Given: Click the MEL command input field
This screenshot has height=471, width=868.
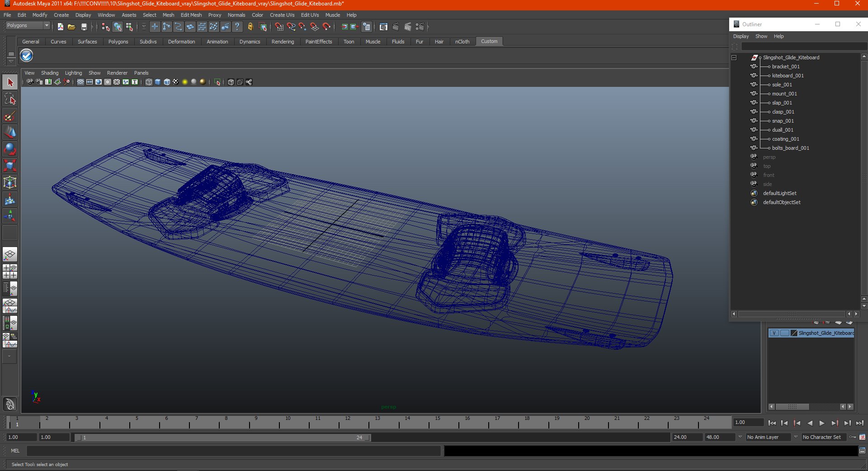Looking at the screenshot, I should (x=233, y=451).
